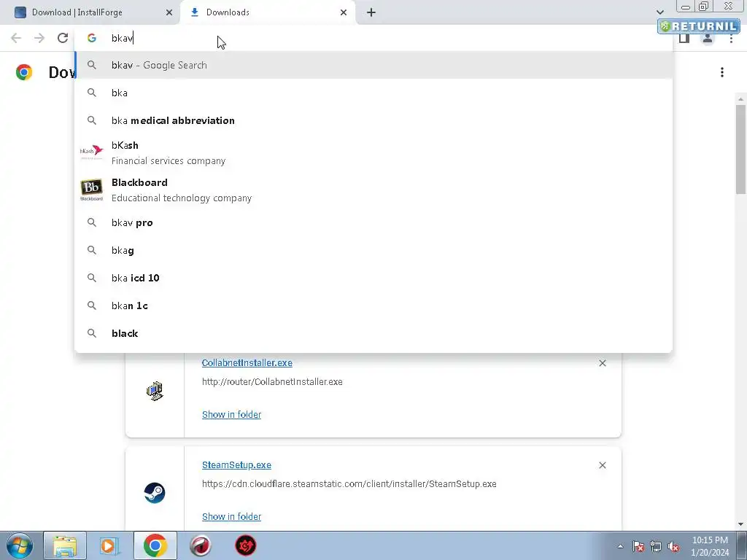
Task: Close the Downloads tab
Action: pos(344,12)
